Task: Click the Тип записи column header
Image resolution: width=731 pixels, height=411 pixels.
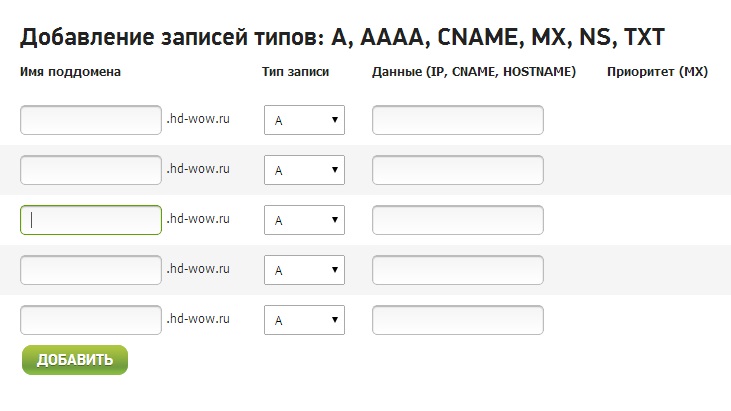Action: click(295, 72)
